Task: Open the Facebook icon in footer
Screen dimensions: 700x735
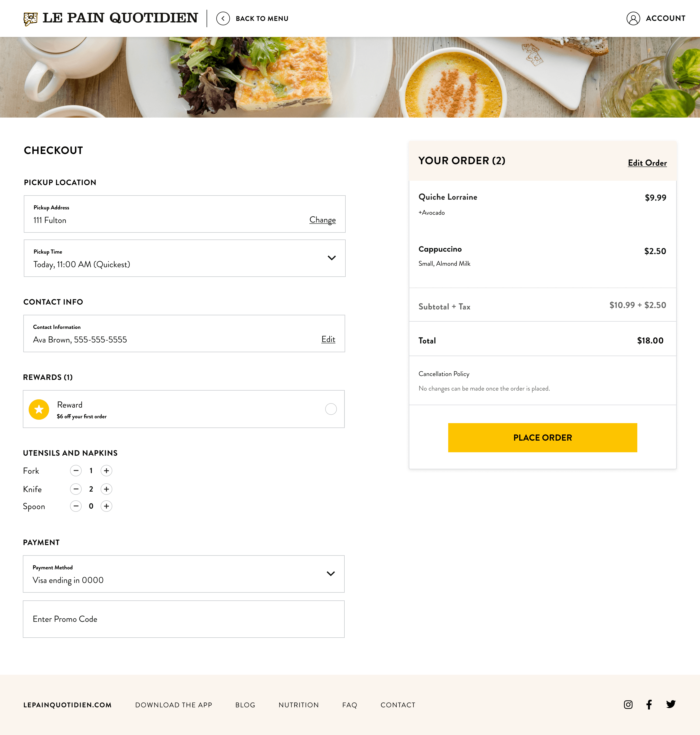Action: click(x=649, y=704)
